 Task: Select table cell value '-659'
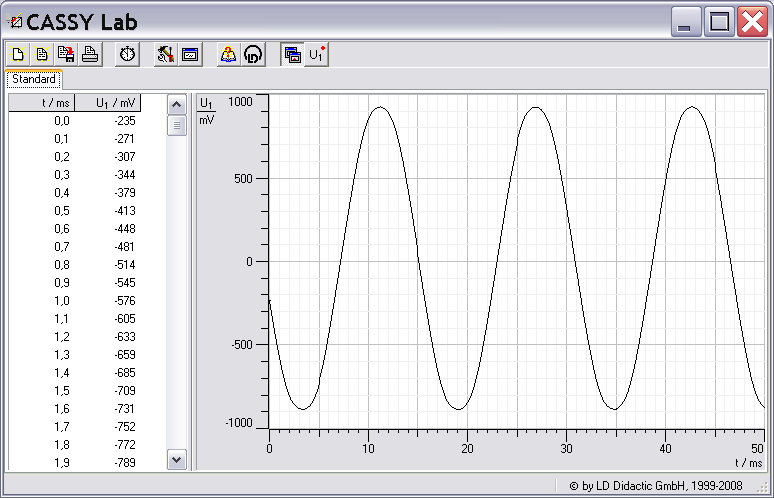(x=124, y=355)
